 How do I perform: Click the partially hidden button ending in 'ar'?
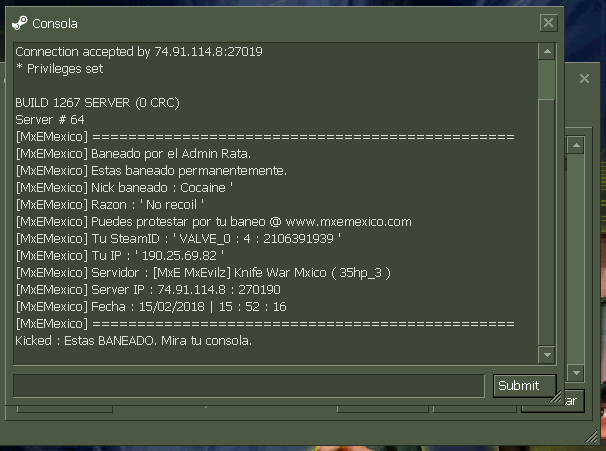click(574, 401)
